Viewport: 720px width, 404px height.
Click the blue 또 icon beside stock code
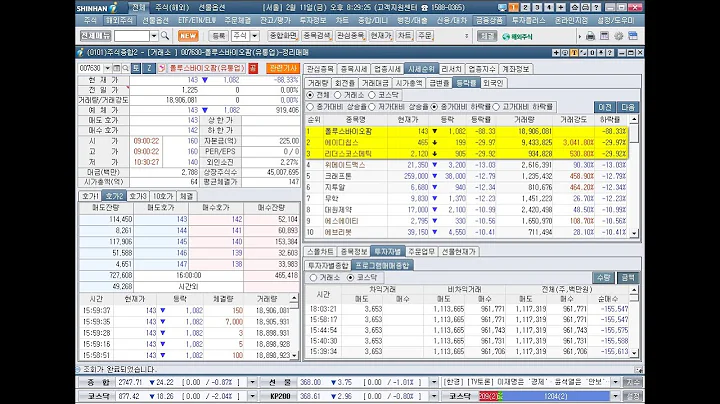(136, 68)
